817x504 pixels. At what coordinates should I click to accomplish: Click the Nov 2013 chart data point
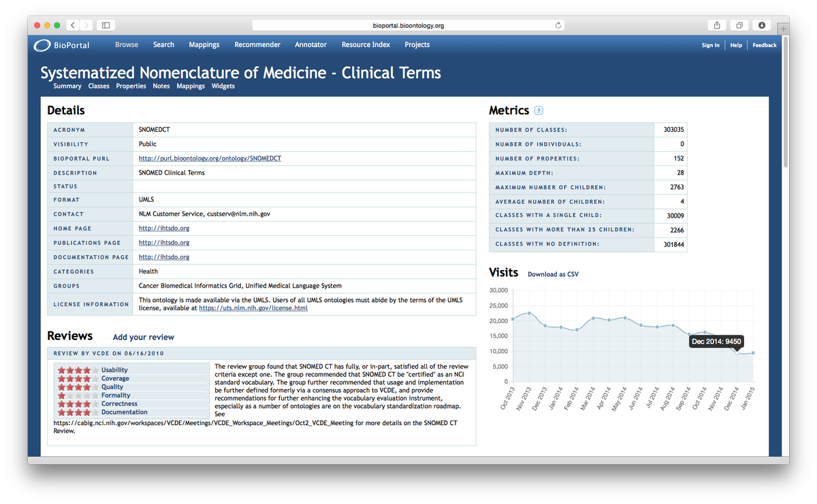[529, 313]
